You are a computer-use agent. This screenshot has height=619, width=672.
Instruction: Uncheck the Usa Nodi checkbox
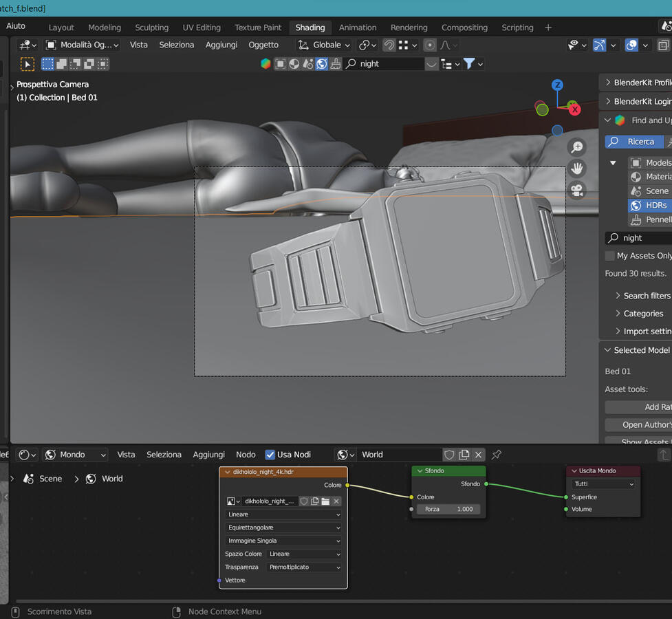click(x=270, y=455)
